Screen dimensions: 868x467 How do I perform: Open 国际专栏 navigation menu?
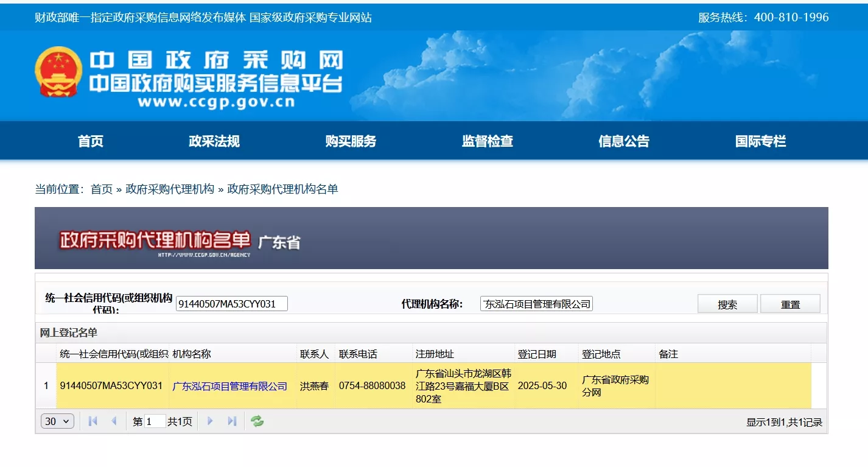761,141
